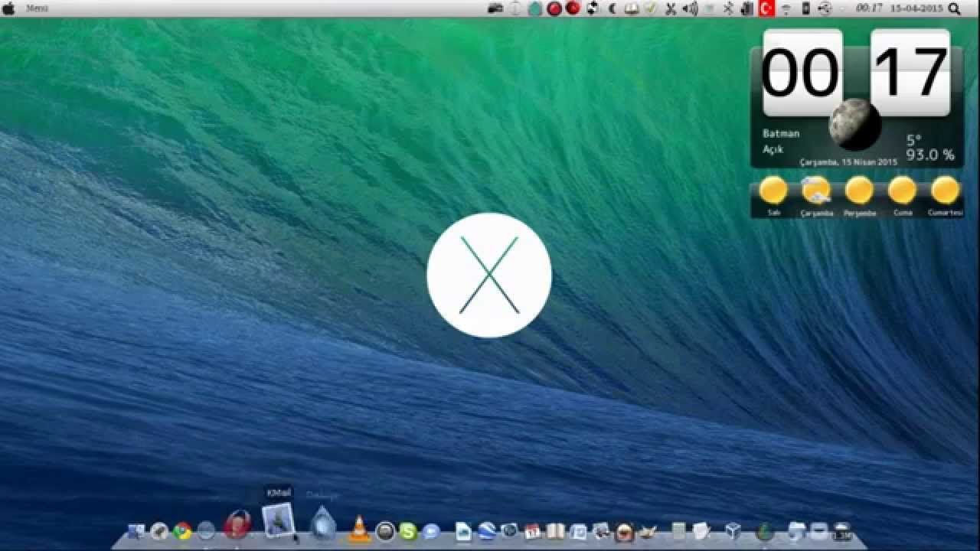
Task: Click the Bluetooth icon in menu bar
Action: (729, 8)
